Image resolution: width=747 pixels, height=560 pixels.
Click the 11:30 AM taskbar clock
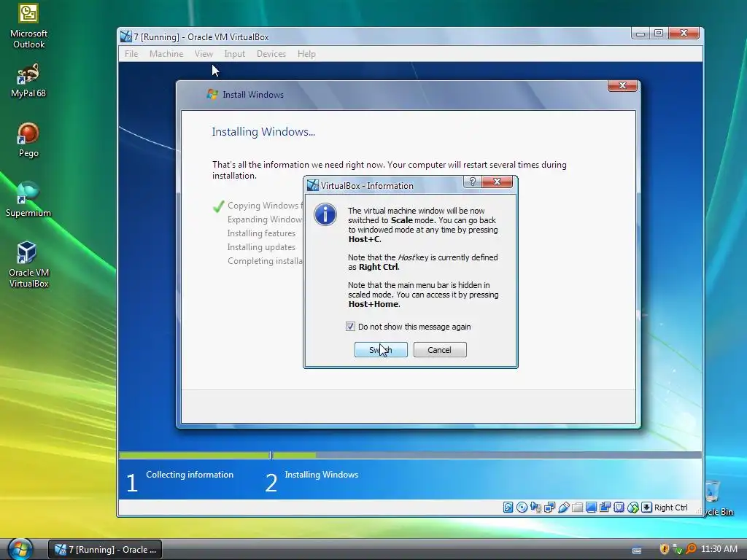click(x=719, y=549)
